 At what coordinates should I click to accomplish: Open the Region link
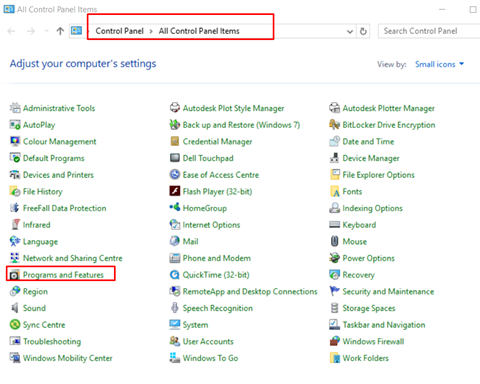35,291
